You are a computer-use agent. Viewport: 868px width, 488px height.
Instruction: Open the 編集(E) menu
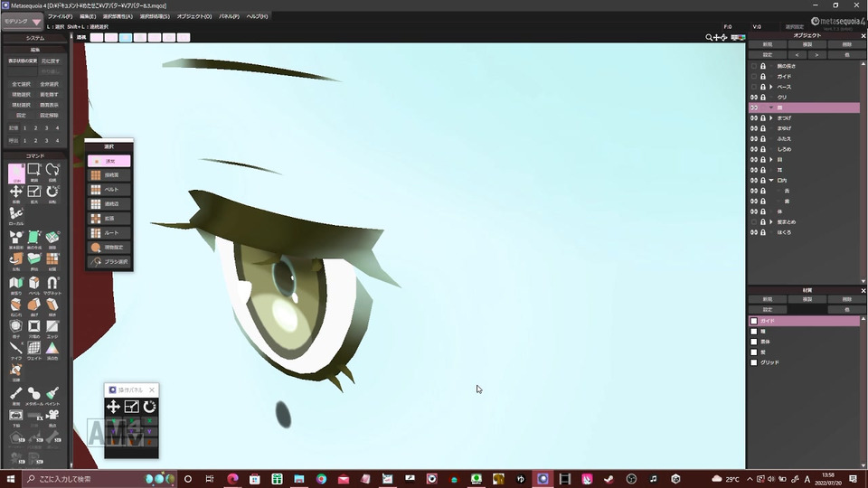(88, 16)
